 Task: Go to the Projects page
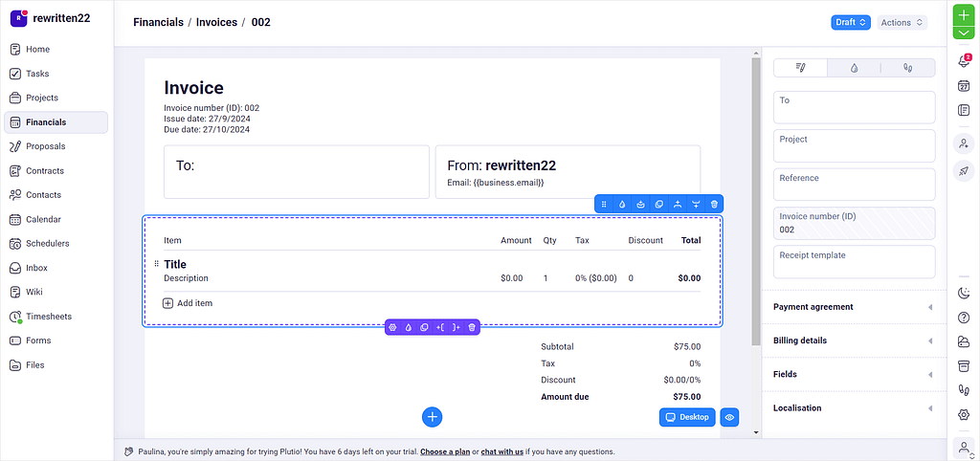click(56, 99)
